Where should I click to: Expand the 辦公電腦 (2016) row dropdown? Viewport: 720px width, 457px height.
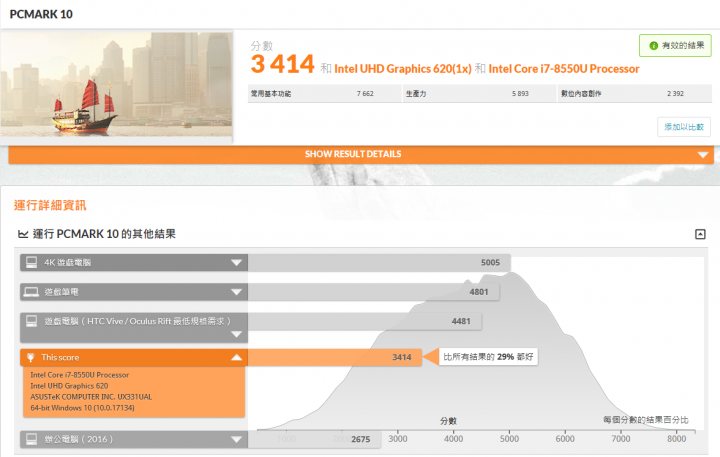point(236,440)
